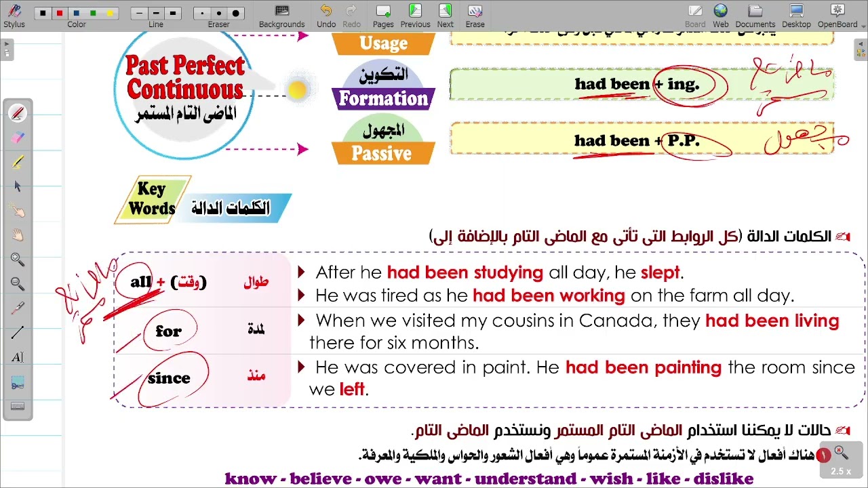Click the 'Key Words' heading
The width and height of the screenshot is (868, 488).
pos(153,199)
